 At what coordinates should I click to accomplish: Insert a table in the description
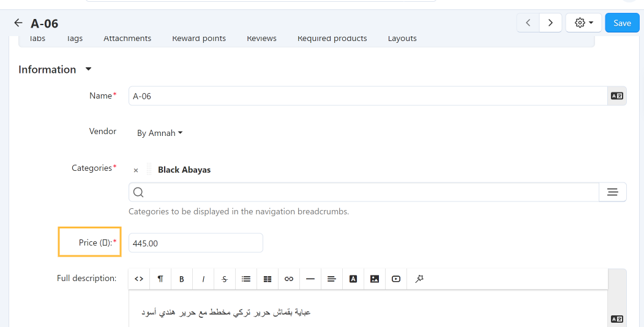click(268, 279)
